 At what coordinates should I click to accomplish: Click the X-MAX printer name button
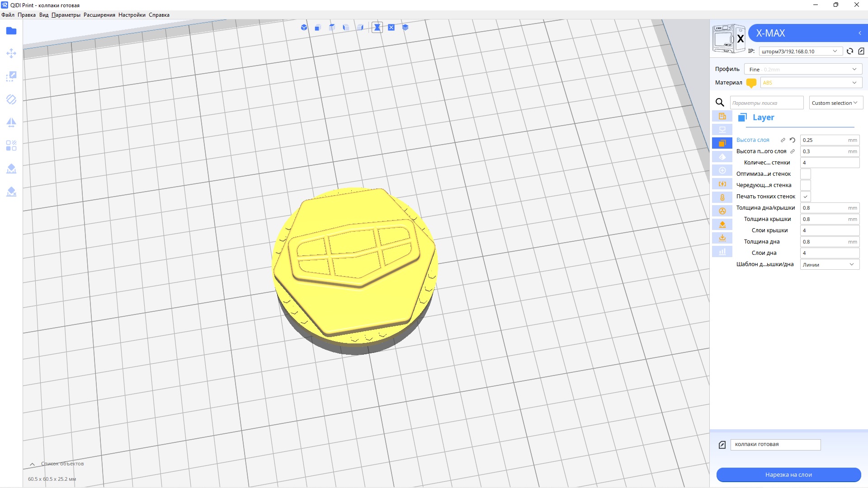coord(808,33)
